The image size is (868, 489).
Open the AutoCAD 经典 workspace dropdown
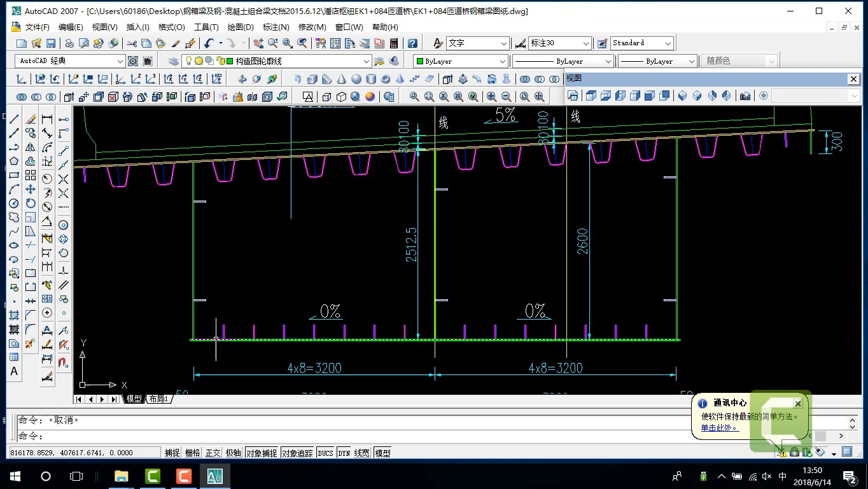coord(120,61)
